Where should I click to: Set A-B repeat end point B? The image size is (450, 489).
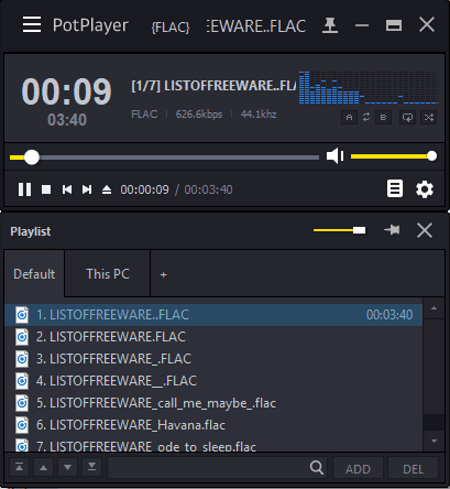tap(383, 117)
